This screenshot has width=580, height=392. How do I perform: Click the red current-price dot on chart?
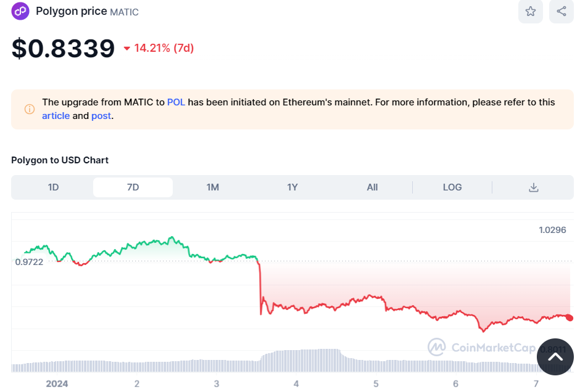(570, 318)
